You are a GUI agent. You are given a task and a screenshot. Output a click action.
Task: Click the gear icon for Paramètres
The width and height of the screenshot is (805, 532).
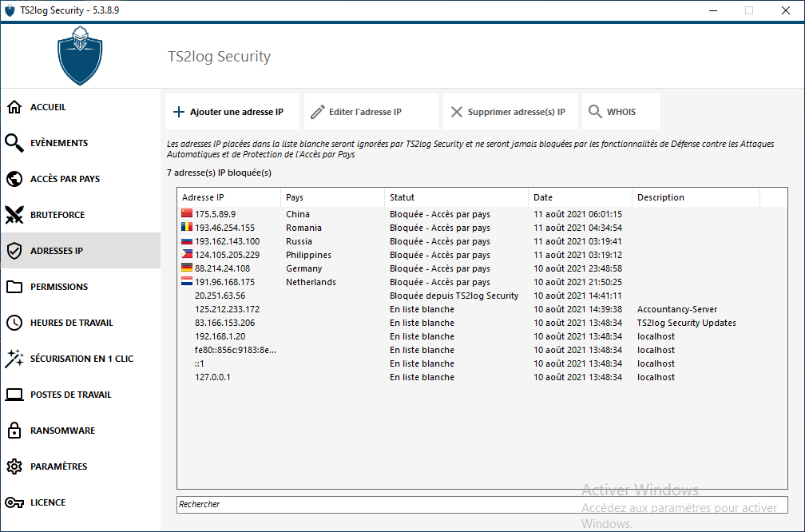coord(14,466)
